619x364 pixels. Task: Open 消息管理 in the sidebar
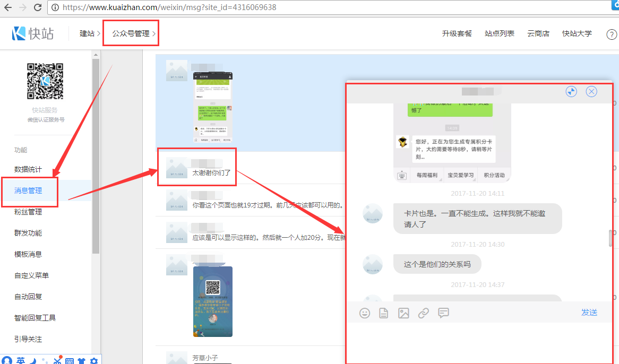[28, 190]
